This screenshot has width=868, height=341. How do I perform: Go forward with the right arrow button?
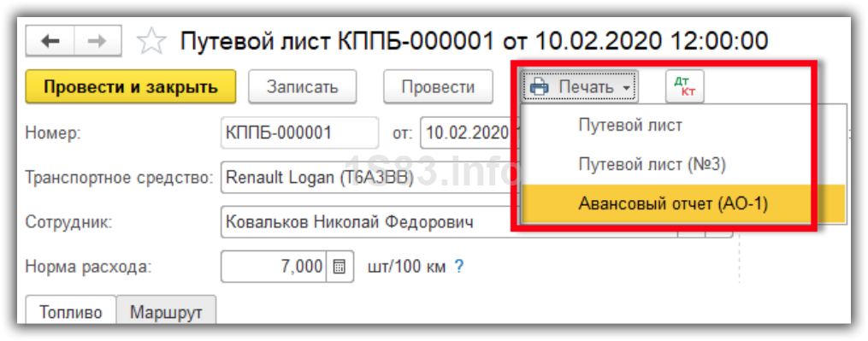[x=98, y=42]
